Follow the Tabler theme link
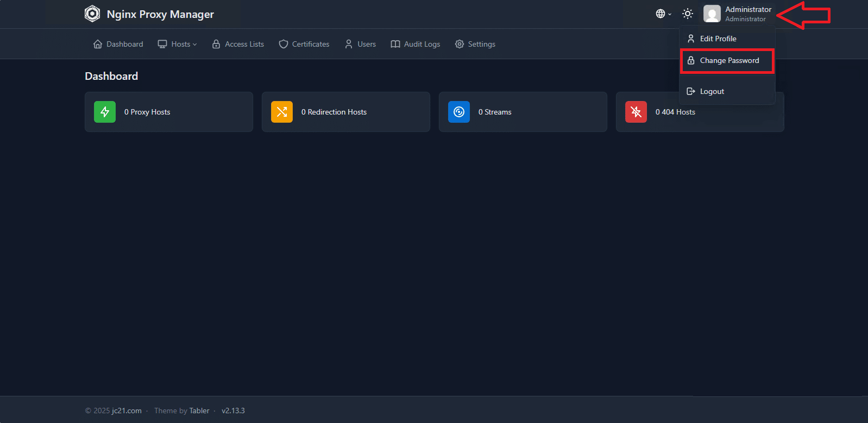The width and height of the screenshot is (868, 423). click(x=199, y=411)
